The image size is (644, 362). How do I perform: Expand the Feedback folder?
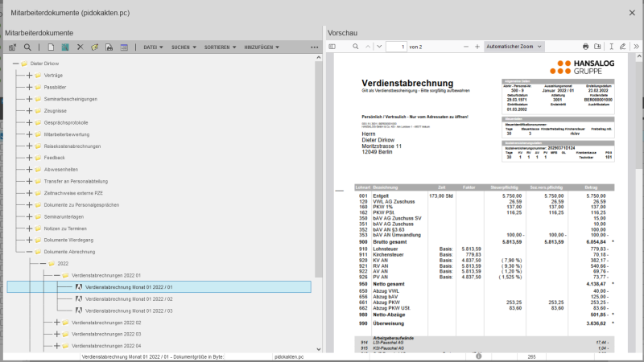[29, 158]
